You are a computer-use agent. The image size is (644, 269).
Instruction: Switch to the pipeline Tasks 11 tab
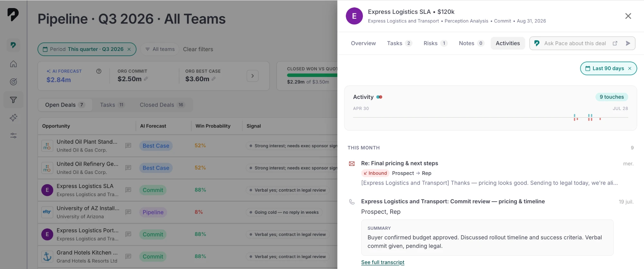[112, 105]
